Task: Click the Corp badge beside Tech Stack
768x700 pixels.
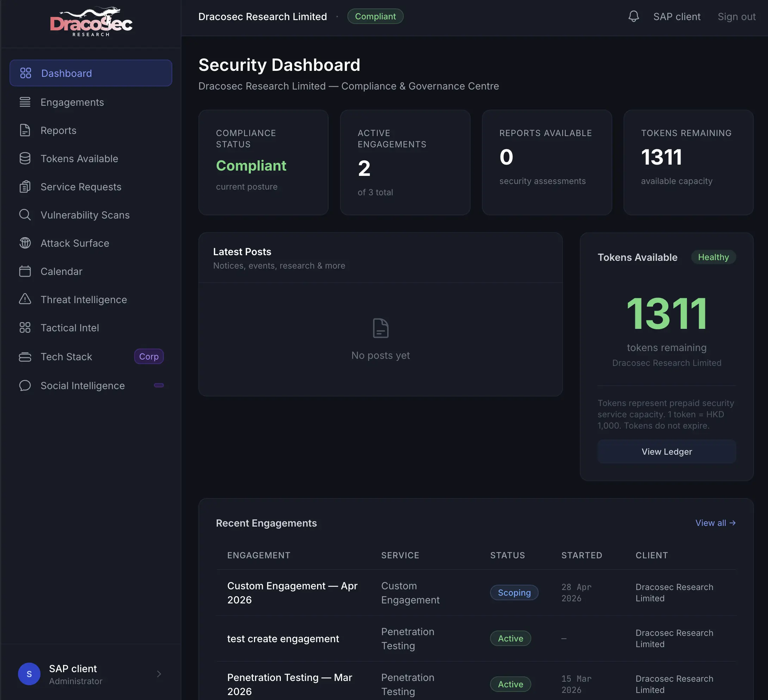Action: (x=149, y=356)
